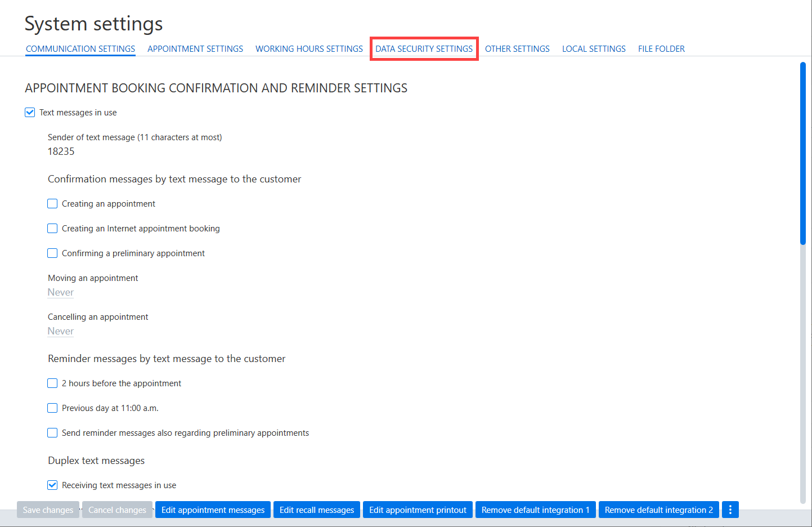Viewport: 812px width, 527px height.
Task: Switch to Data Security Settings tab
Action: click(424, 49)
